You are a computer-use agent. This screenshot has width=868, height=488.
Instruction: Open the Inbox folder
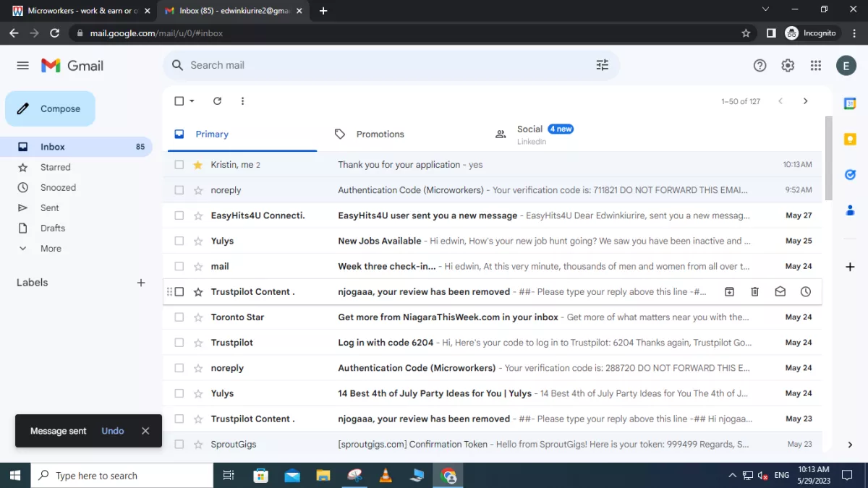pos(76,147)
